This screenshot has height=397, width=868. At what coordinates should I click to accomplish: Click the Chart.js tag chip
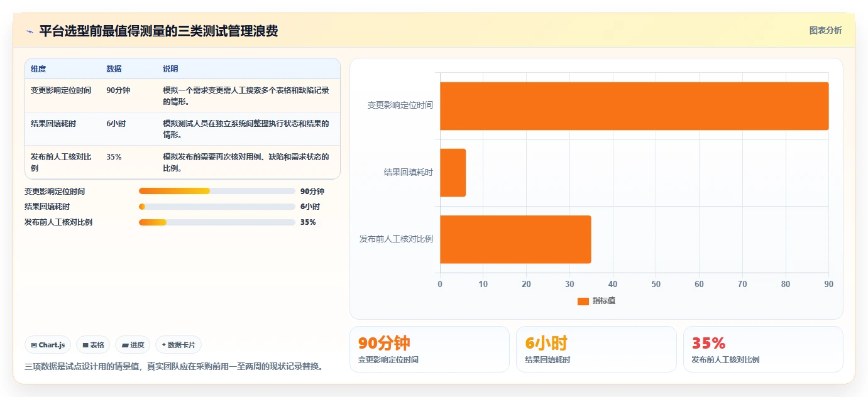tap(48, 345)
